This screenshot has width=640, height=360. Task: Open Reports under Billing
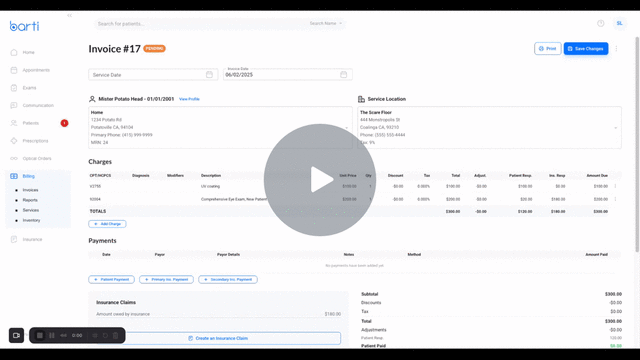(30, 200)
